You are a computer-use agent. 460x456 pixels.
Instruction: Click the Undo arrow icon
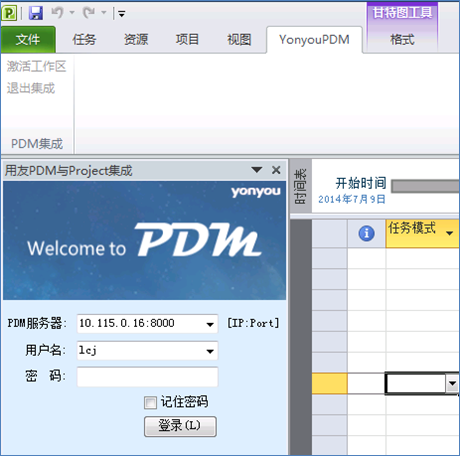click(x=57, y=13)
